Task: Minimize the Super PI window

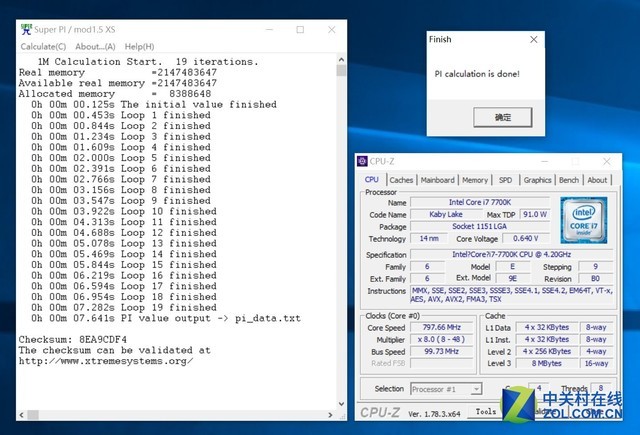Action: point(269,29)
